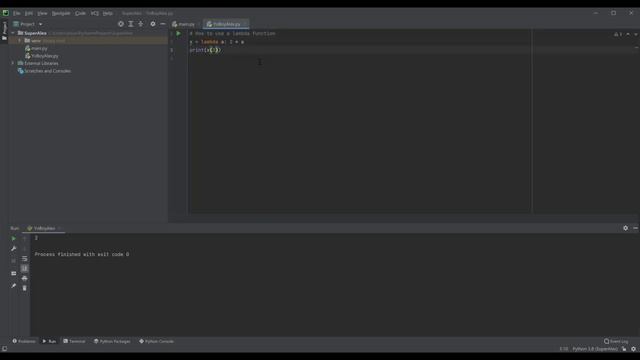Toggle tool window bars icon at the bottom-left corner

point(4,349)
